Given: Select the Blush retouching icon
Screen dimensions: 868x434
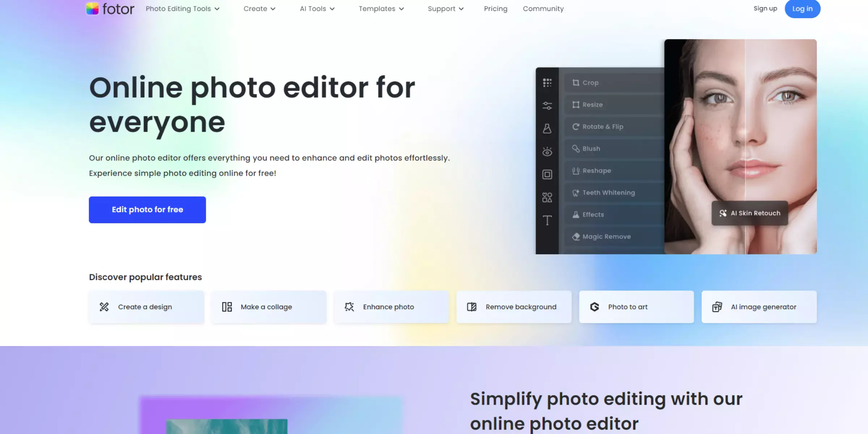Looking at the screenshot, I should [x=576, y=148].
